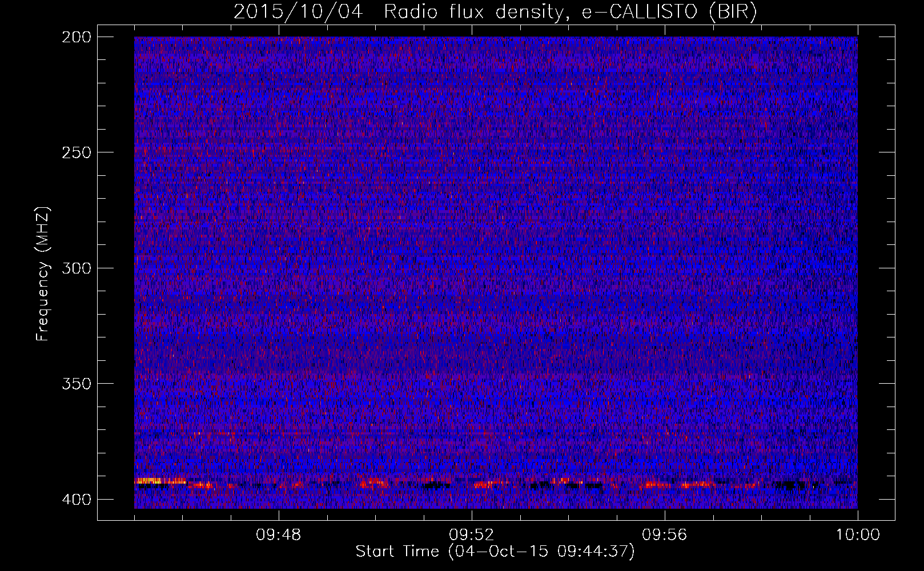Click the 09:52 time tick label
Screen dimensions: 924x571
pyautogui.click(x=472, y=535)
